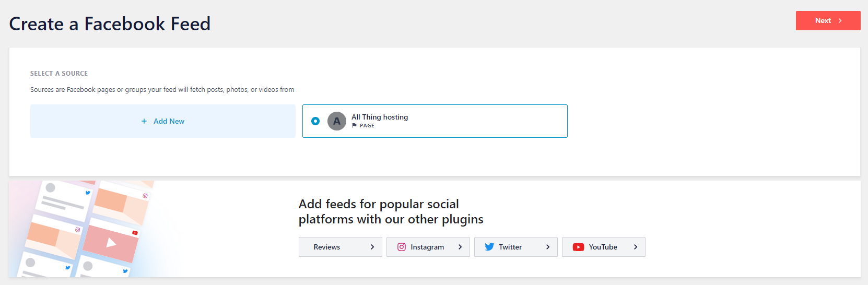868x285 pixels.
Task: Click the Instagram logo icon
Action: click(x=402, y=247)
